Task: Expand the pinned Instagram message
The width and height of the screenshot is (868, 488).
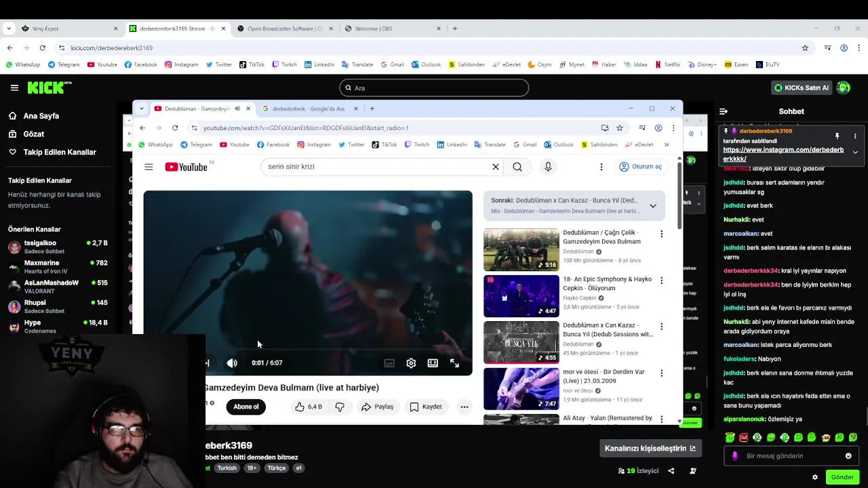Action: [x=855, y=152]
